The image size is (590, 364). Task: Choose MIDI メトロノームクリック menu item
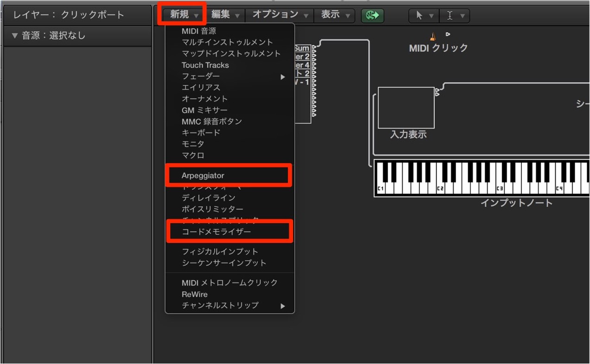230,283
